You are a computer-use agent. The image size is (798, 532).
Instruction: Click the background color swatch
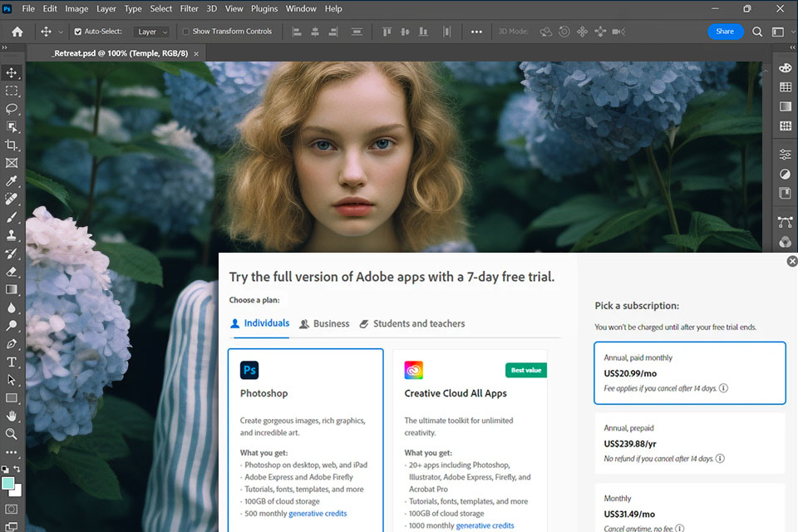point(17,492)
